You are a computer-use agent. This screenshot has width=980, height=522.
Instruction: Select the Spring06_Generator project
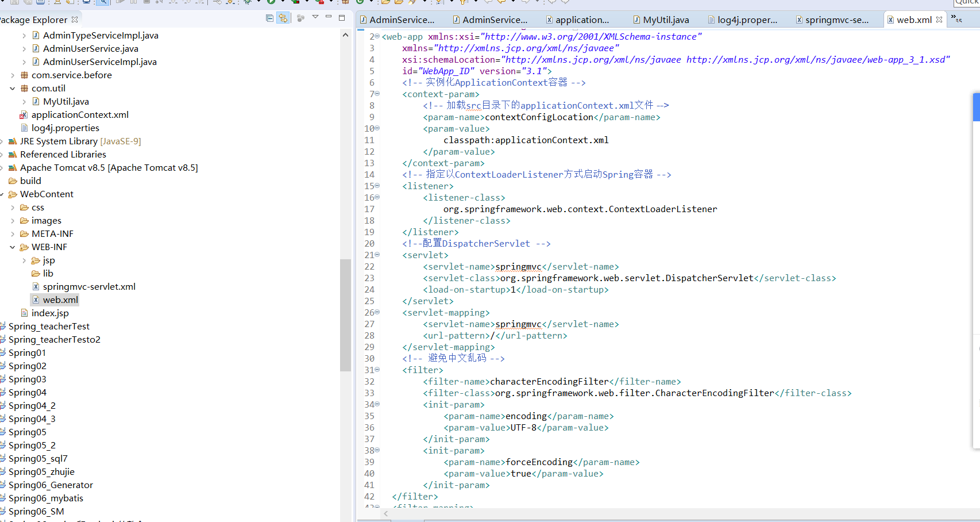pos(51,485)
